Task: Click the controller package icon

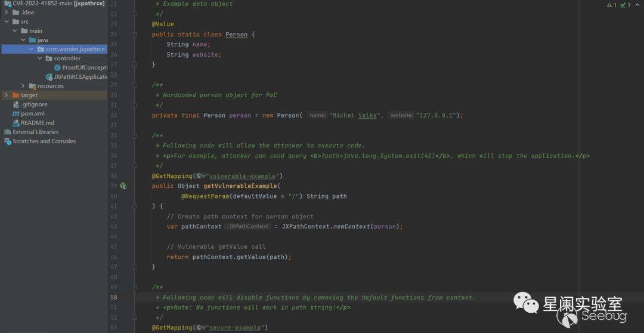Action: click(49, 58)
